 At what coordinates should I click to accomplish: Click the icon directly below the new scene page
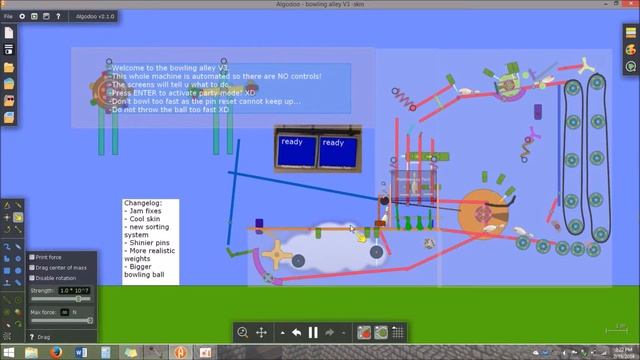pyautogui.click(x=9, y=49)
